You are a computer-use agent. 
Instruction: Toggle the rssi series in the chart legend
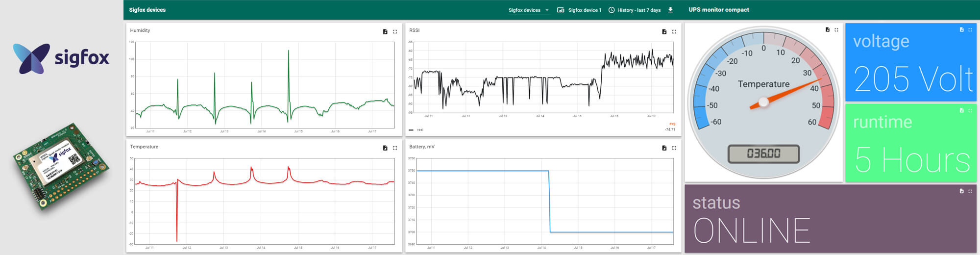[416, 130]
